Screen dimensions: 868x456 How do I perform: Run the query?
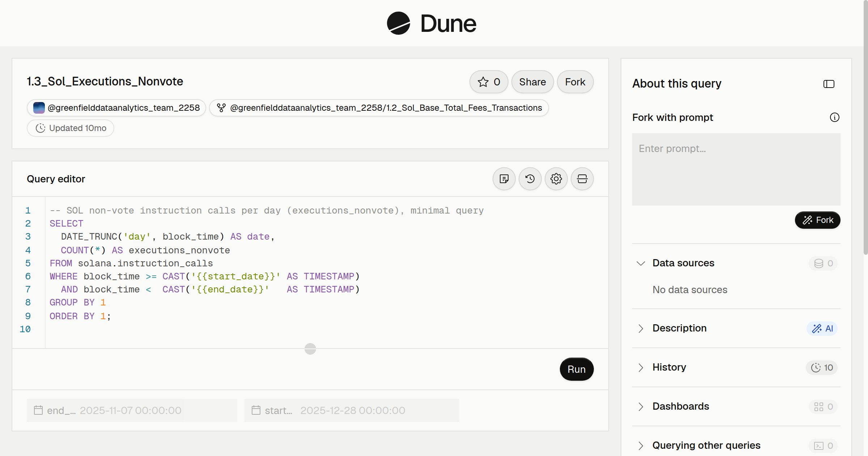[576, 369]
